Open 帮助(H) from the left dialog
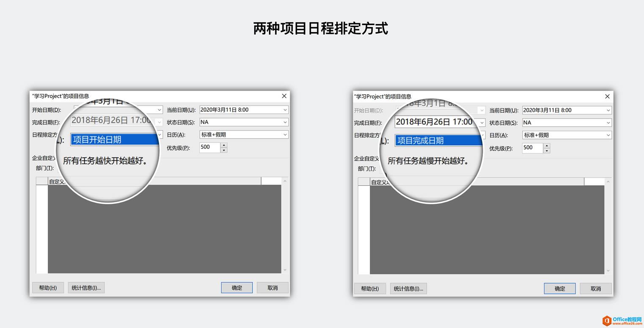 [x=48, y=287]
